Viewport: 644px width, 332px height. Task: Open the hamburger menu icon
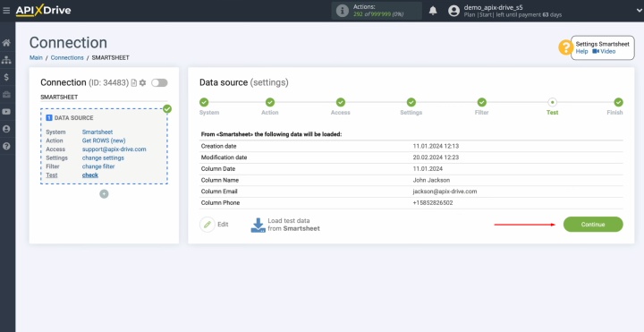(6, 11)
